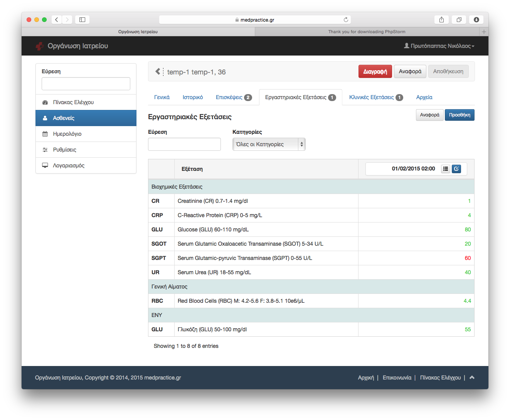Click the lab exams Εύρεση filter field
510x420 pixels.
pos(184,144)
